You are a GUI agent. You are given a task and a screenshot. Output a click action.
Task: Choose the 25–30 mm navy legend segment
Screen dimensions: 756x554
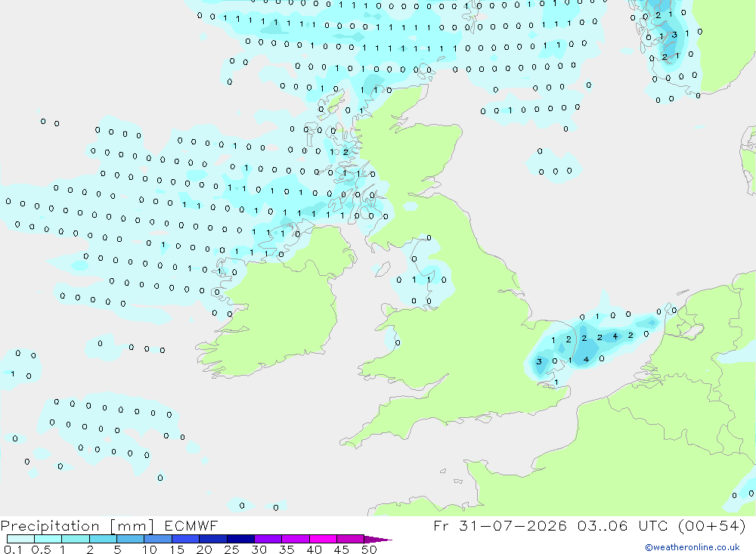point(240,539)
